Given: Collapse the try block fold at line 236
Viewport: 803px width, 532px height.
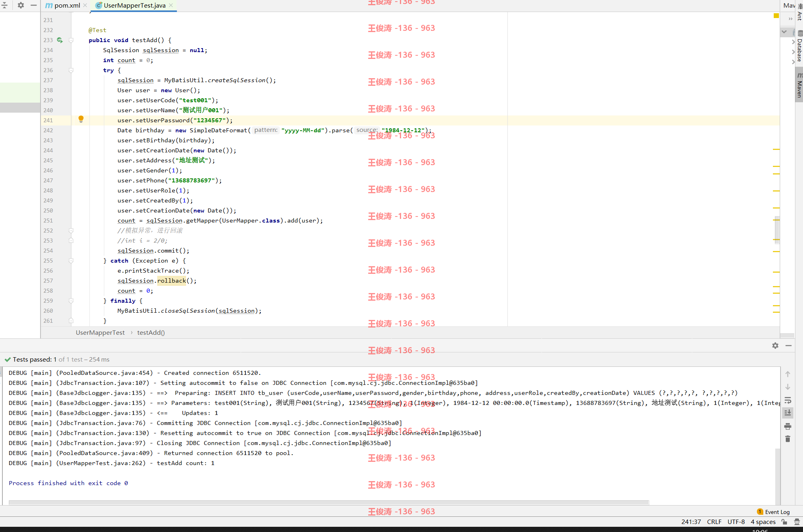Looking at the screenshot, I should pyautogui.click(x=71, y=70).
